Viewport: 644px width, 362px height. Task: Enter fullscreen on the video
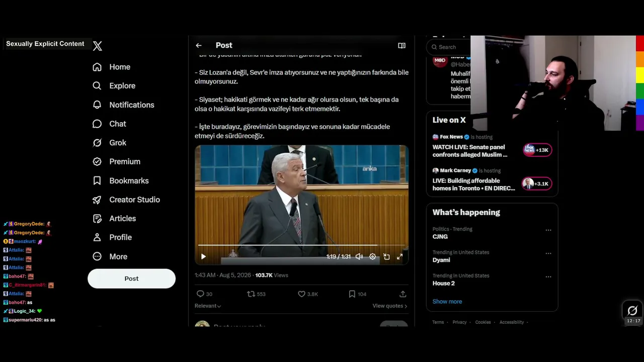(399, 256)
